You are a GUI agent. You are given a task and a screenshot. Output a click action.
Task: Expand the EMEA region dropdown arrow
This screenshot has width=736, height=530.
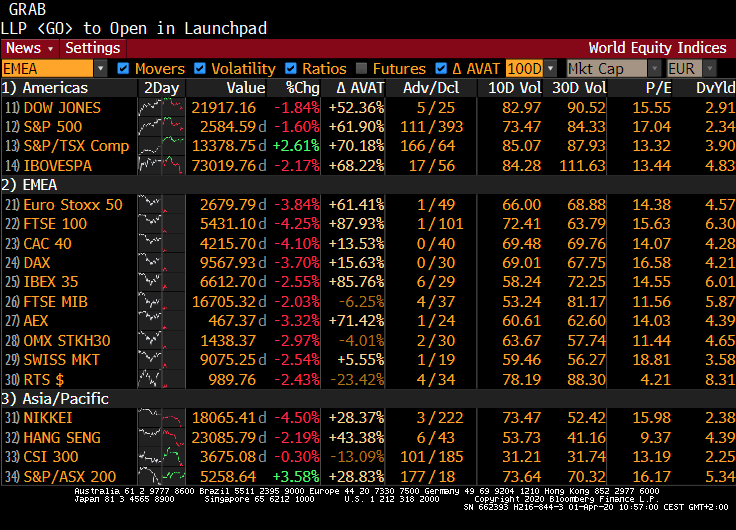click(x=100, y=69)
